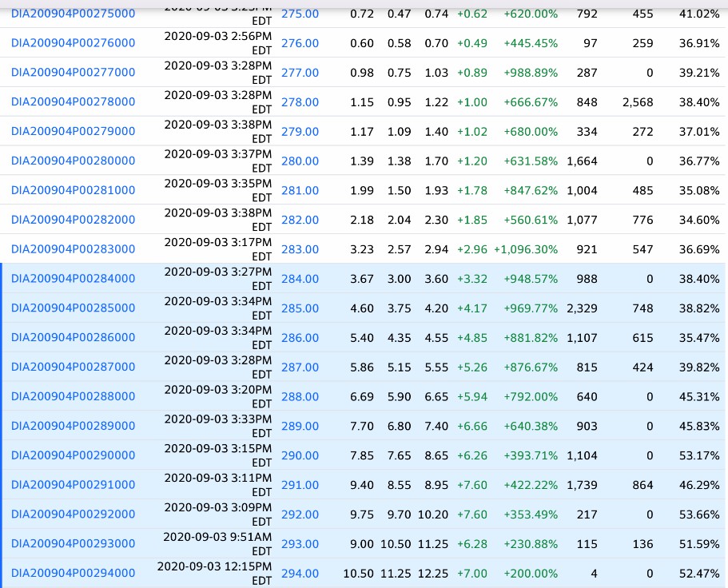
Task: Open contract DIA200904P00275000
Action: coord(73,14)
